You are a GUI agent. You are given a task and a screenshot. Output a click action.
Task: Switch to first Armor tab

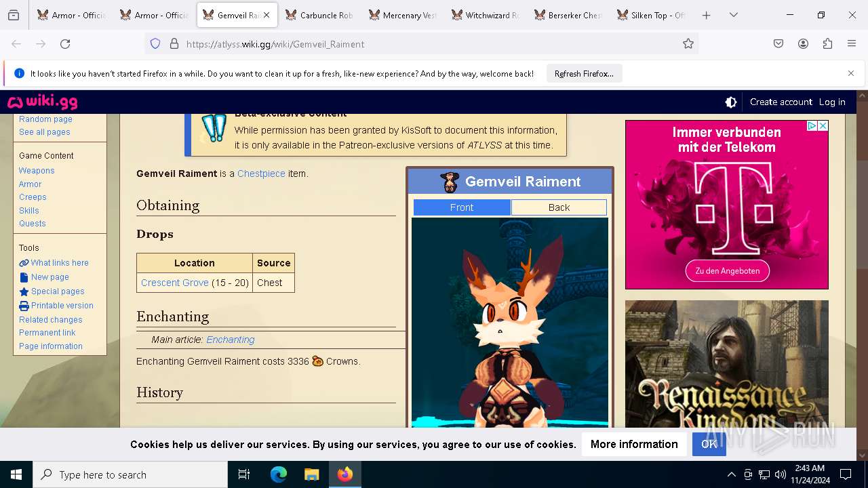(x=71, y=15)
